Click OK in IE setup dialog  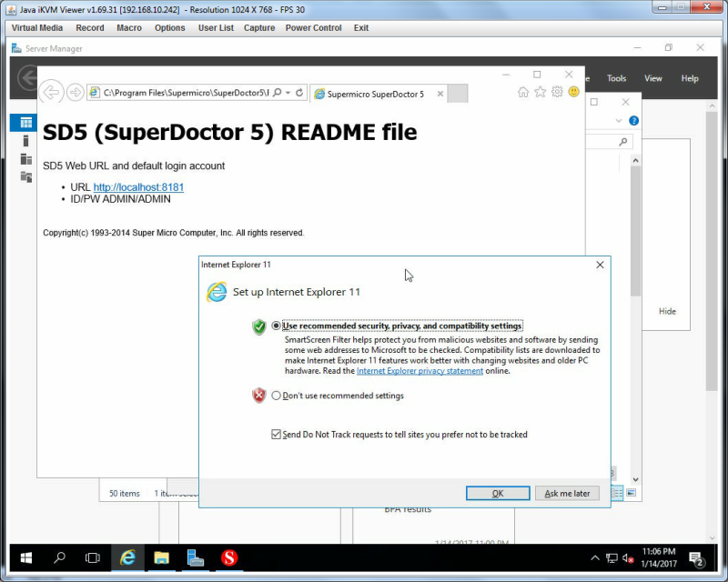pyautogui.click(x=498, y=494)
